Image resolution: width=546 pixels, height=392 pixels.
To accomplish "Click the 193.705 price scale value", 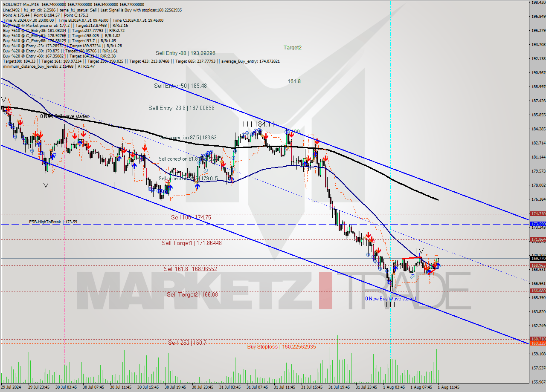I will point(538,44).
